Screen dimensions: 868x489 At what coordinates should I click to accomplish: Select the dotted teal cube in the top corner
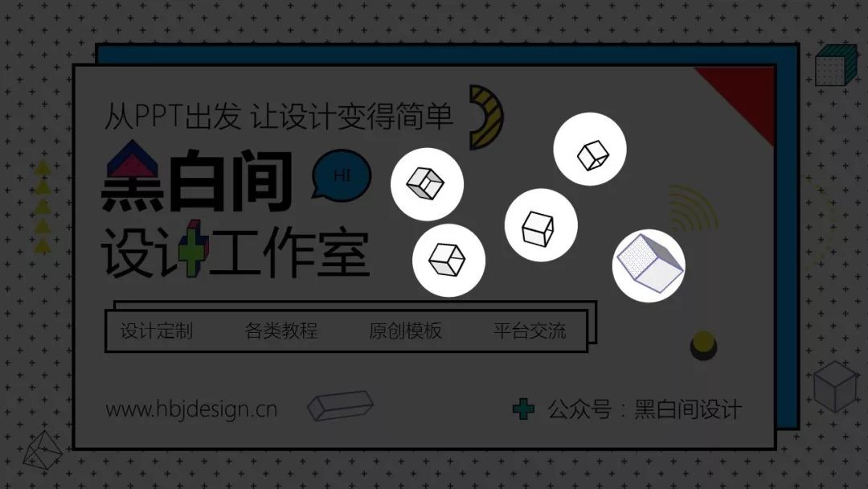[x=836, y=66]
